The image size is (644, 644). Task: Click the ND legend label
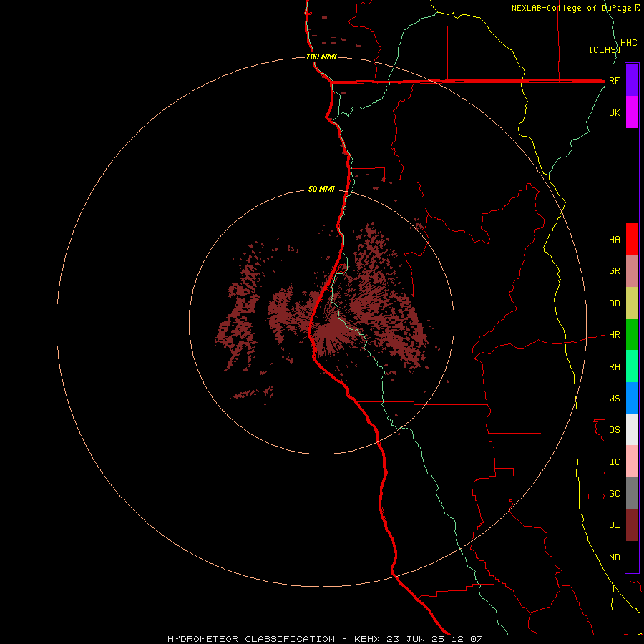point(614,557)
